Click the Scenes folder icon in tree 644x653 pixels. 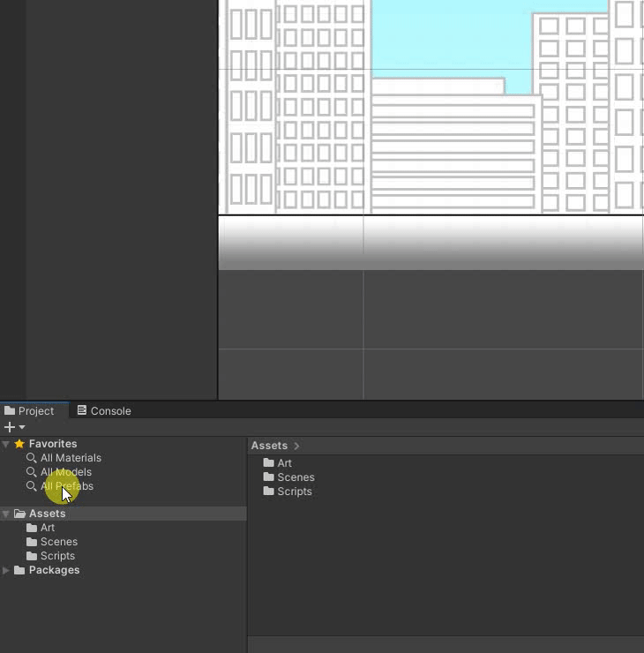32,542
